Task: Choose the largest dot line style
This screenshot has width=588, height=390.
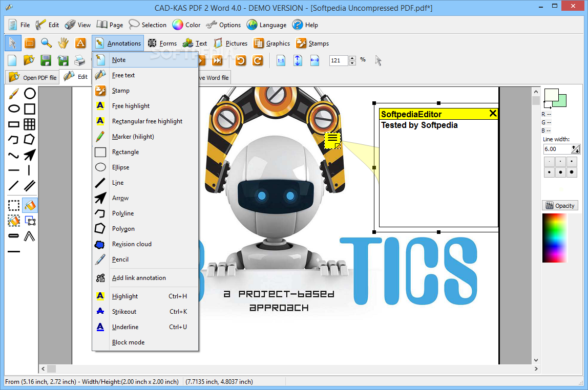Action: 572,172
